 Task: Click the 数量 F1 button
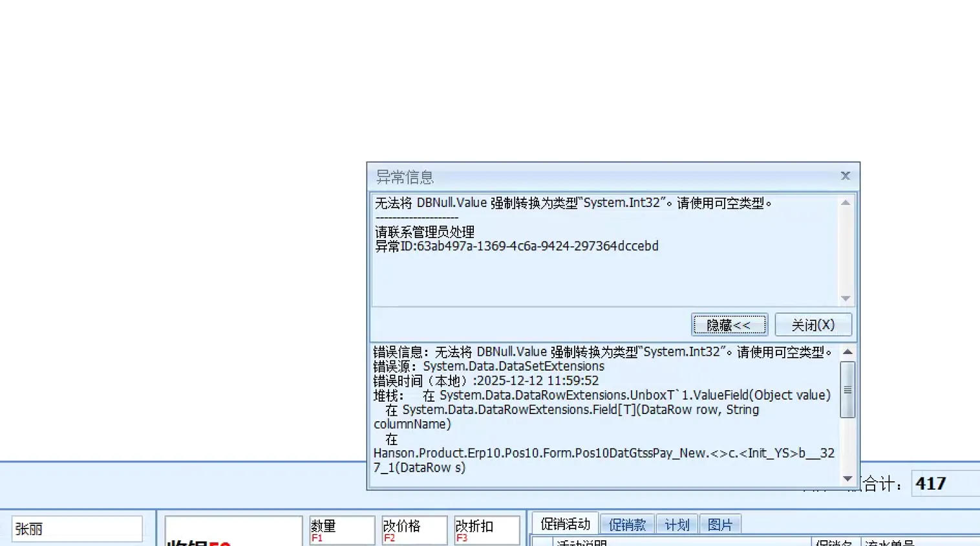(342, 530)
